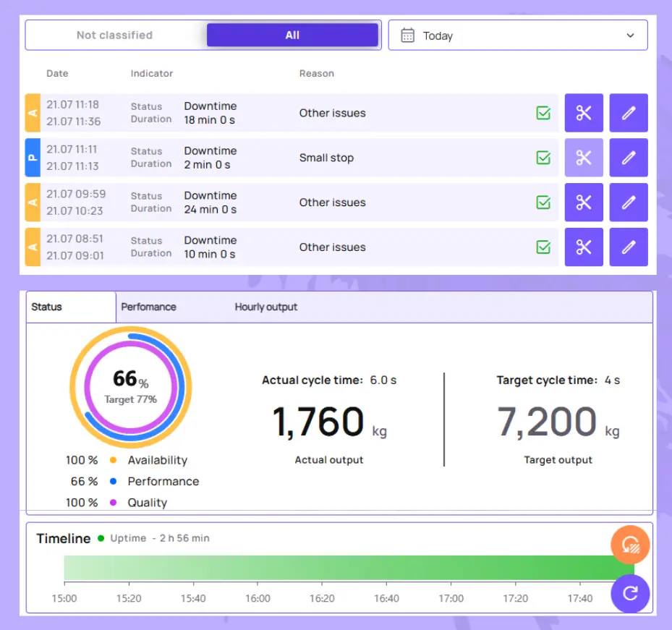Click the orange A tag at 11:18
The height and width of the screenshot is (630, 672).
pyautogui.click(x=33, y=113)
